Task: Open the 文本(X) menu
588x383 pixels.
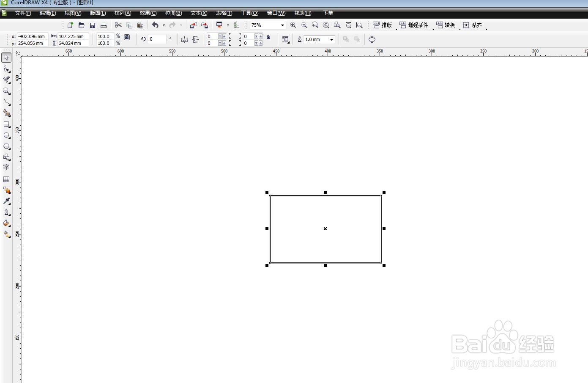Action: click(199, 13)
